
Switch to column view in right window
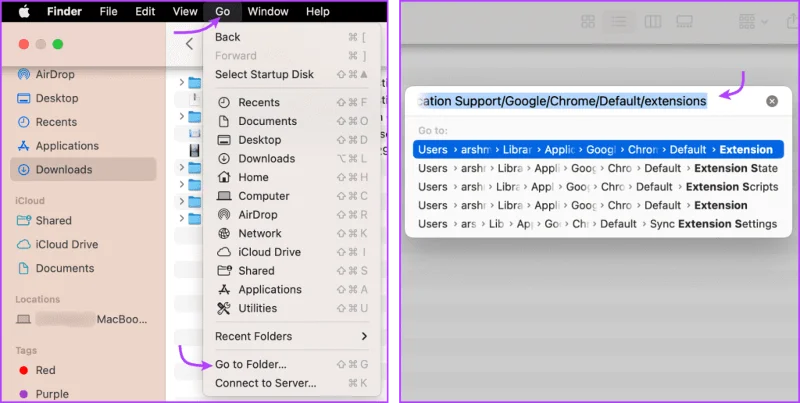tap(653, 21)
